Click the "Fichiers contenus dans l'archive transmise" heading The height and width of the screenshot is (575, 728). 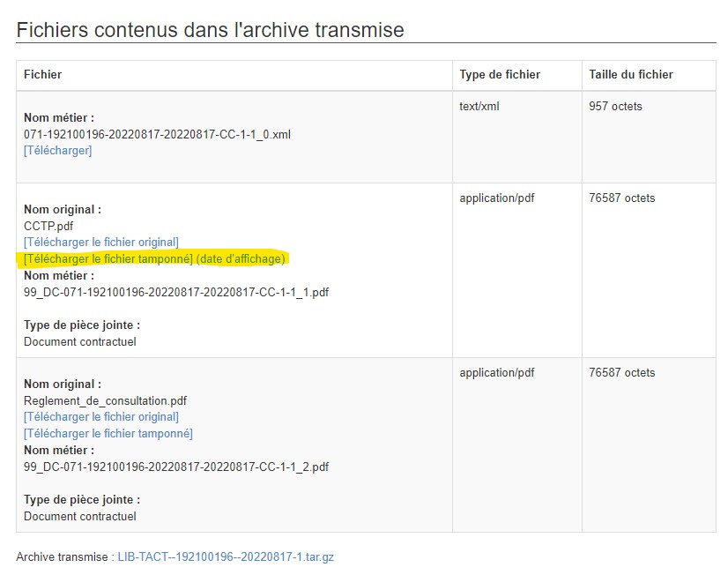210,30
